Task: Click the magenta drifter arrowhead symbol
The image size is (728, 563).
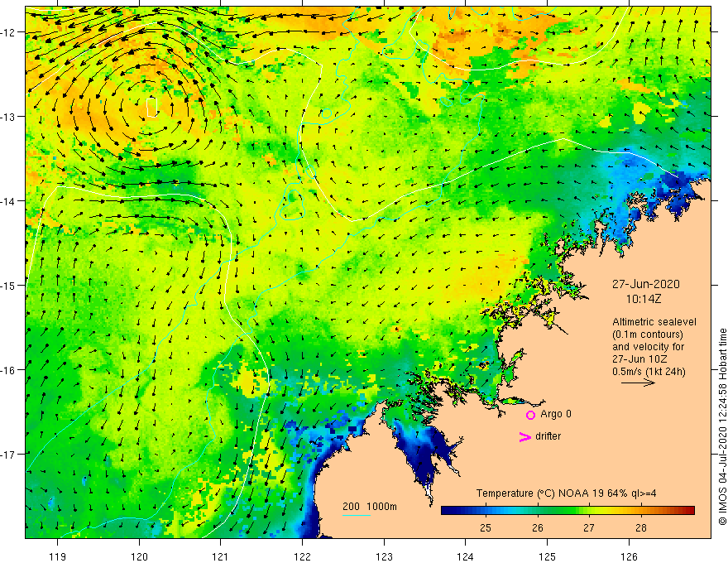Action: 525,436
